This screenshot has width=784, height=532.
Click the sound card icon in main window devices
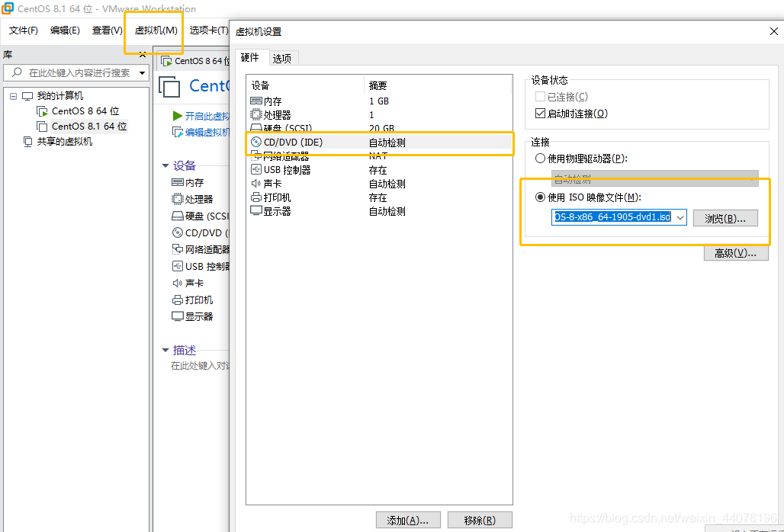click(178, 283)
